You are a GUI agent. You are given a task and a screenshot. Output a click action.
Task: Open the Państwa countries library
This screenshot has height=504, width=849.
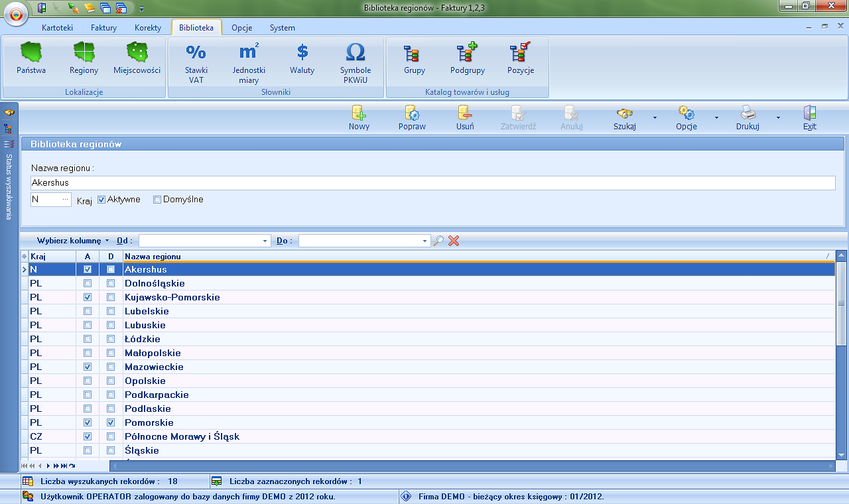31,58
